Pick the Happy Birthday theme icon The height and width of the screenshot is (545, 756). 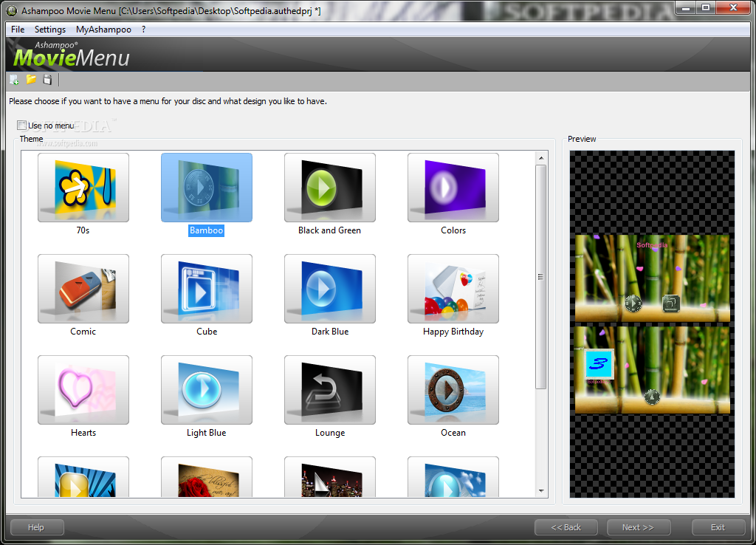tap(453, 289)
